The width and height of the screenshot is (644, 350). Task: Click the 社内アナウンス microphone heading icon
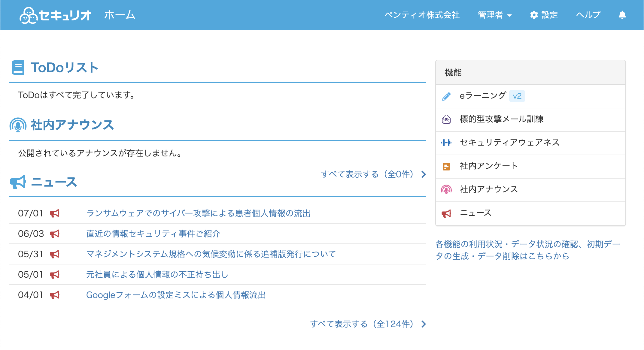18,125
